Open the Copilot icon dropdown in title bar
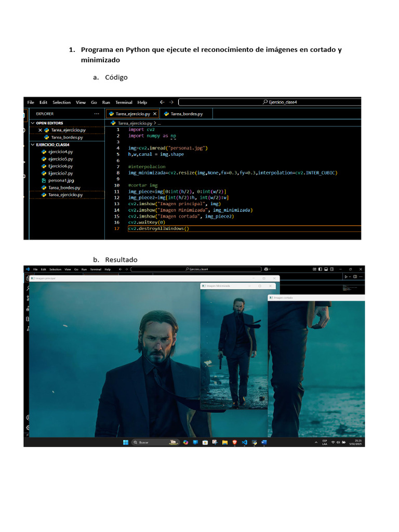Screen dimensions: 399x532 268,269
